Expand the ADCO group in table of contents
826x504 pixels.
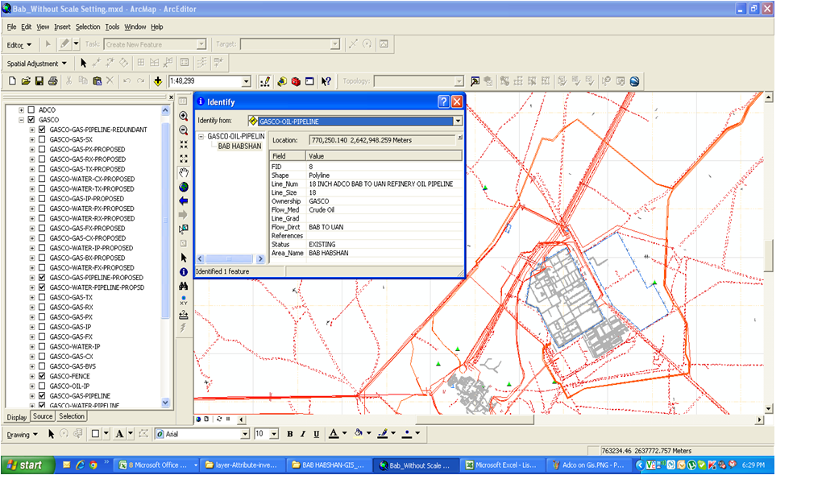click(x=21, y=110)
